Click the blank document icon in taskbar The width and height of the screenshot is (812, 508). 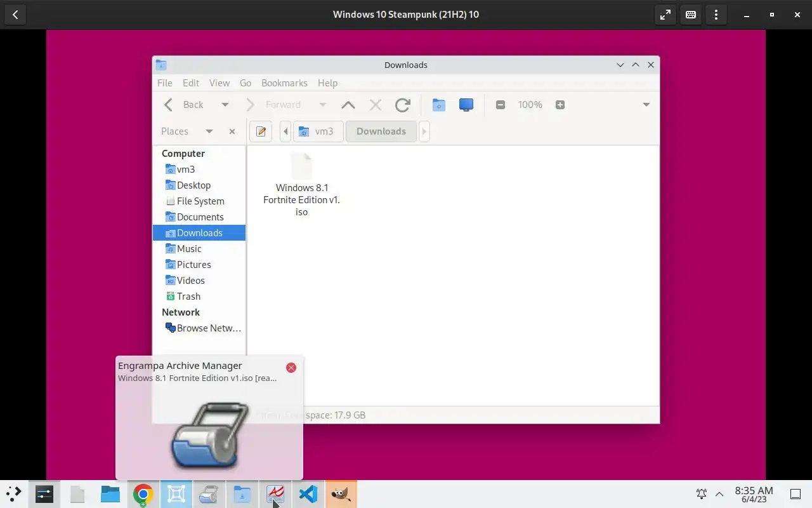(x=77, y=493)
